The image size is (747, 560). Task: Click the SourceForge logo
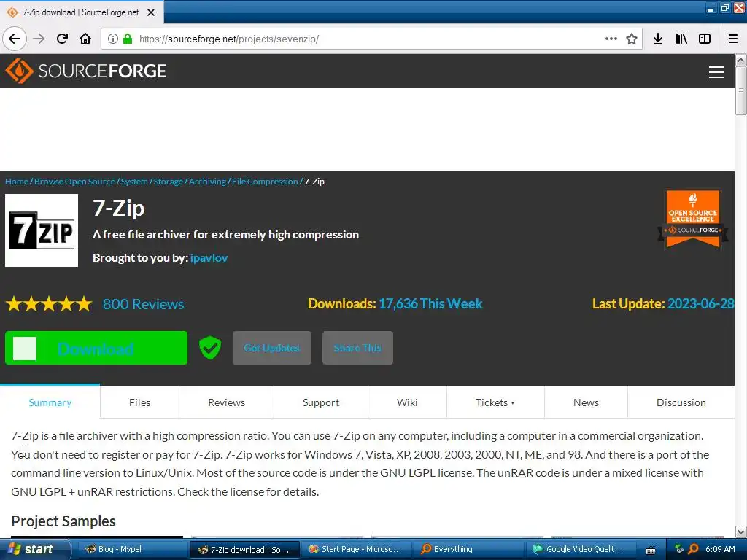coord(86,71)
